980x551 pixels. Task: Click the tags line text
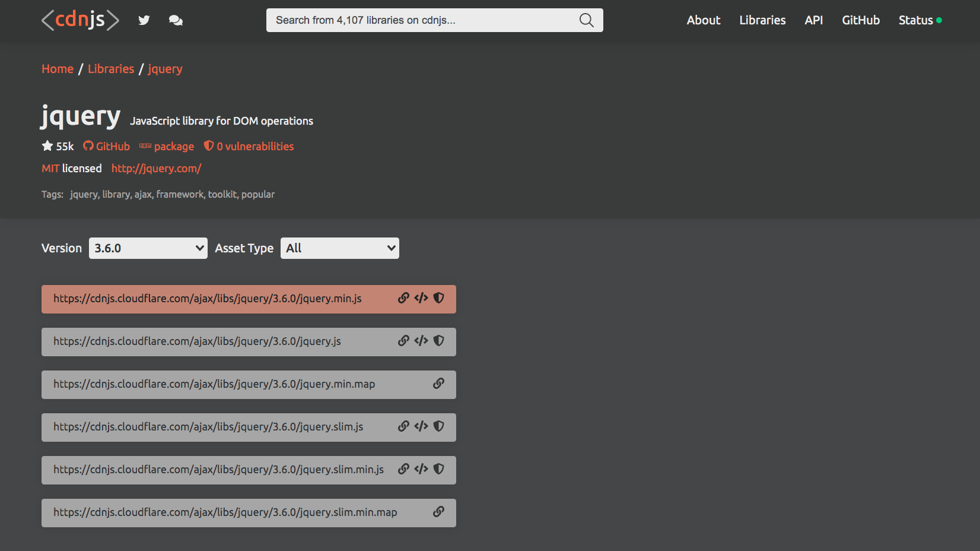pyautogui.click(x=158, y=194)
